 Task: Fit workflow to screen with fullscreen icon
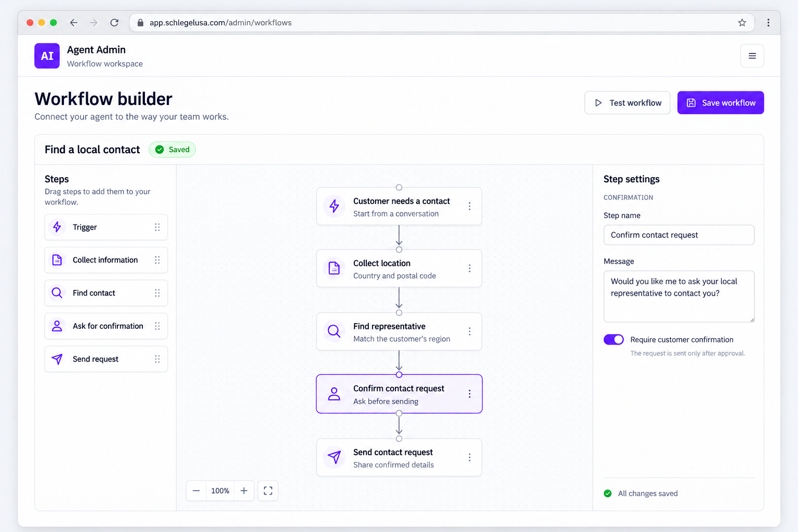(268, 490)
